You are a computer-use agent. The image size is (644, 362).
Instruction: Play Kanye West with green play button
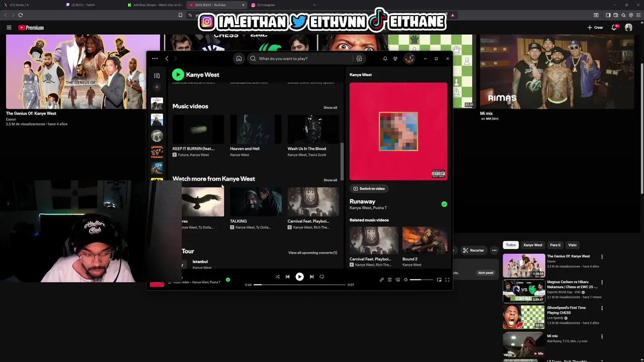click(178, 74)
